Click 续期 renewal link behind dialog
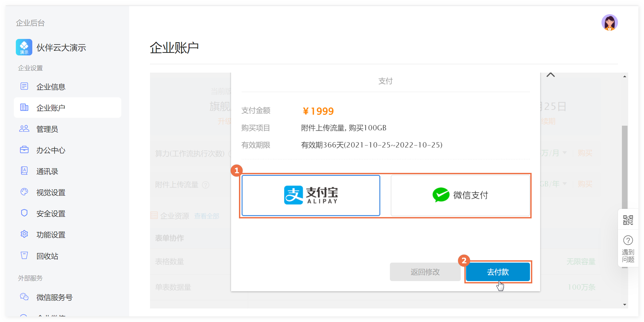The height and width of the screenshot is (322, 644). [x=548, y=121]
